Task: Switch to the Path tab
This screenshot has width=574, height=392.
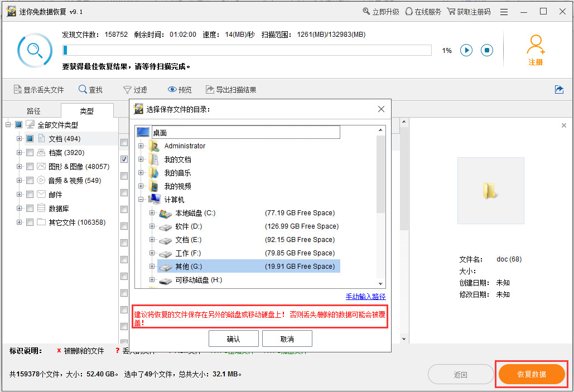Action: [x=33, y=111]
